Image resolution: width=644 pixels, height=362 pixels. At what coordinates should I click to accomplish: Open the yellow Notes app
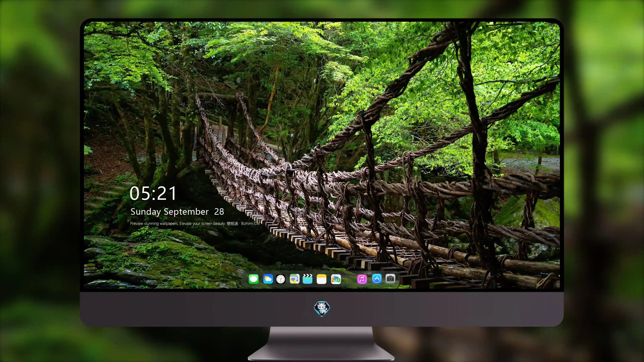click(321, 279)
